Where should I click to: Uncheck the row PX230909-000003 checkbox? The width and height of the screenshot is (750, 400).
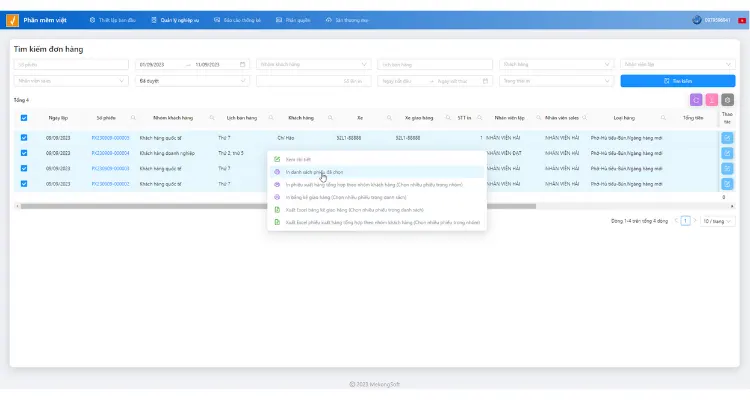pos(24,168)
